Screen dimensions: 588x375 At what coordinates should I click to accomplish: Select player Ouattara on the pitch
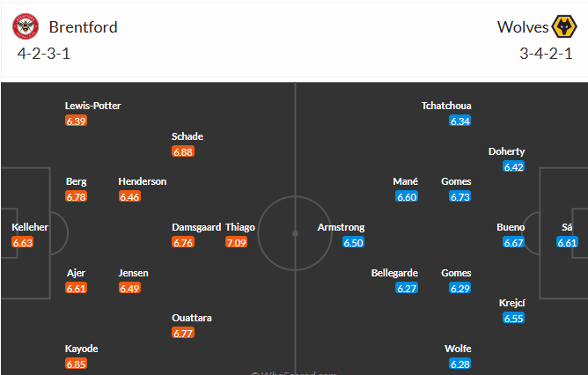(x=192, y=318)
